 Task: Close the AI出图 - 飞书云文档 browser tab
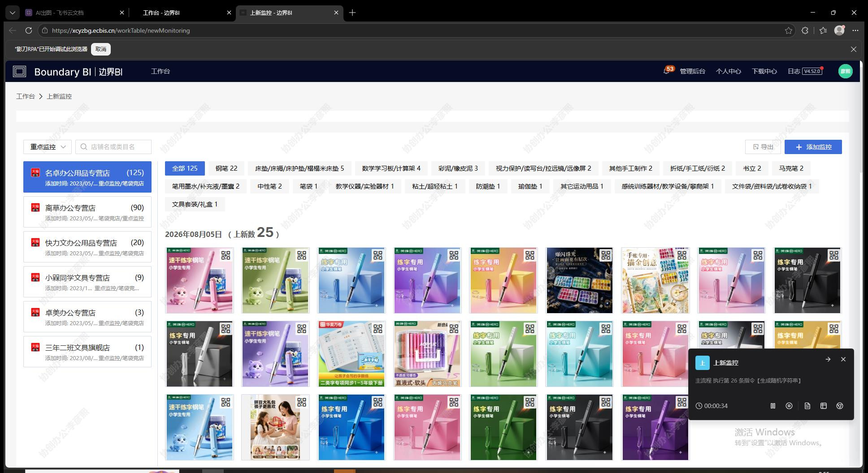coord(122,13)
